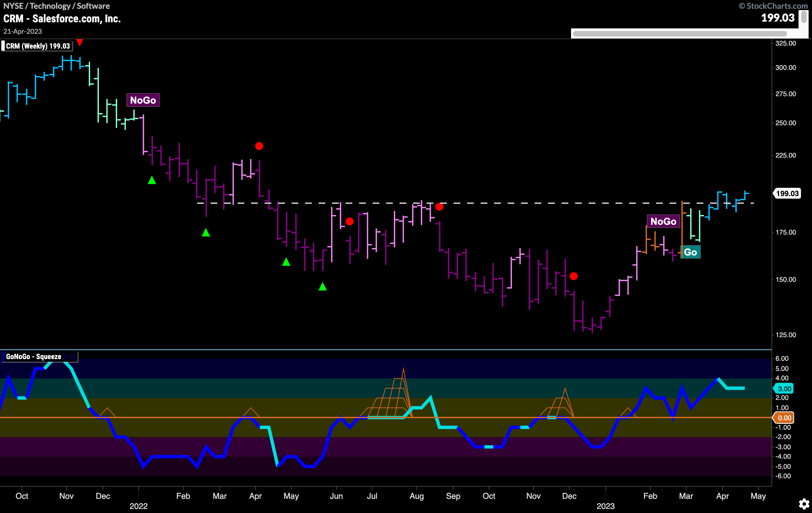
Task: Click the red dot marker near April 2022
Action: coord(259,146)
